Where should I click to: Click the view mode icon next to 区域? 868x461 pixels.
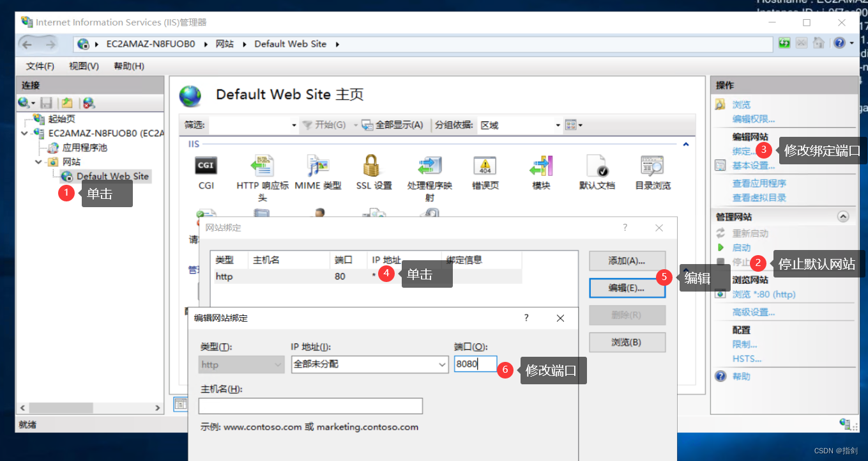pyautogui.click(x=571, y=125)
